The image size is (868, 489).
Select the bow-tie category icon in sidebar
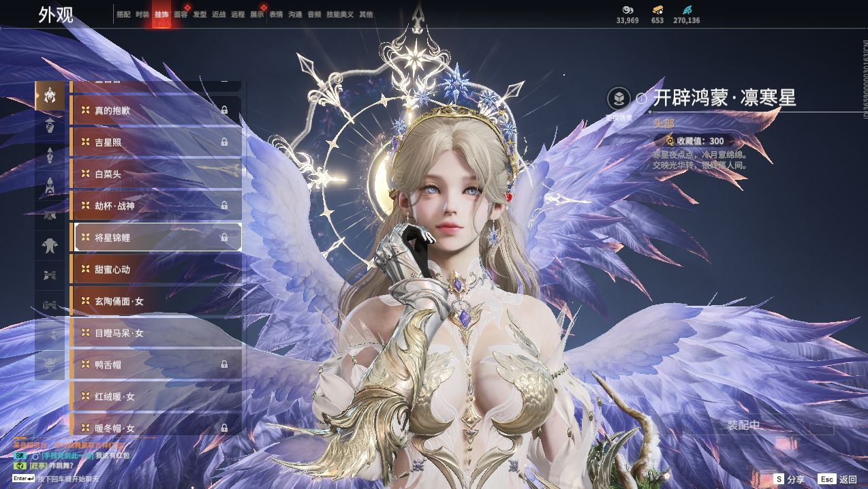tap(50, 275)
